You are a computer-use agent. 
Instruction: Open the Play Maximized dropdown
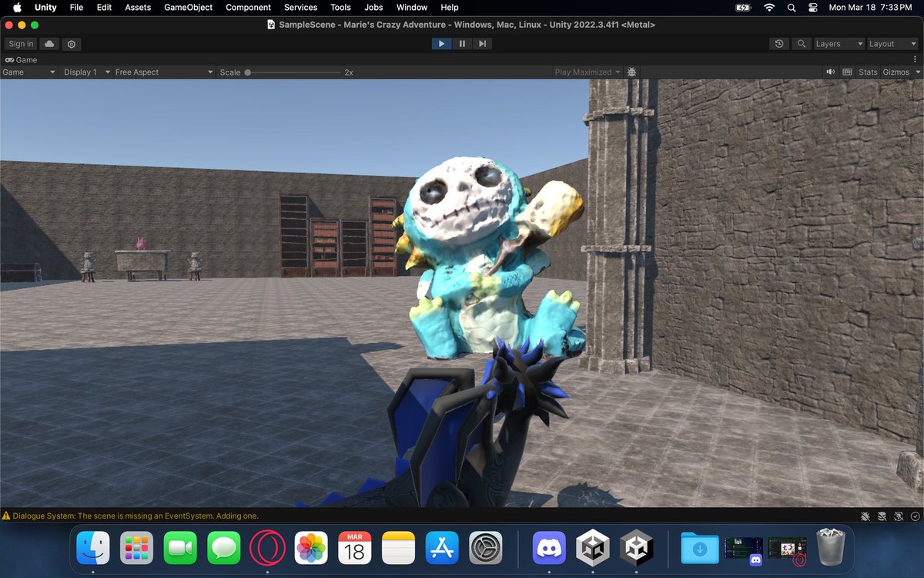coord(588,72)
